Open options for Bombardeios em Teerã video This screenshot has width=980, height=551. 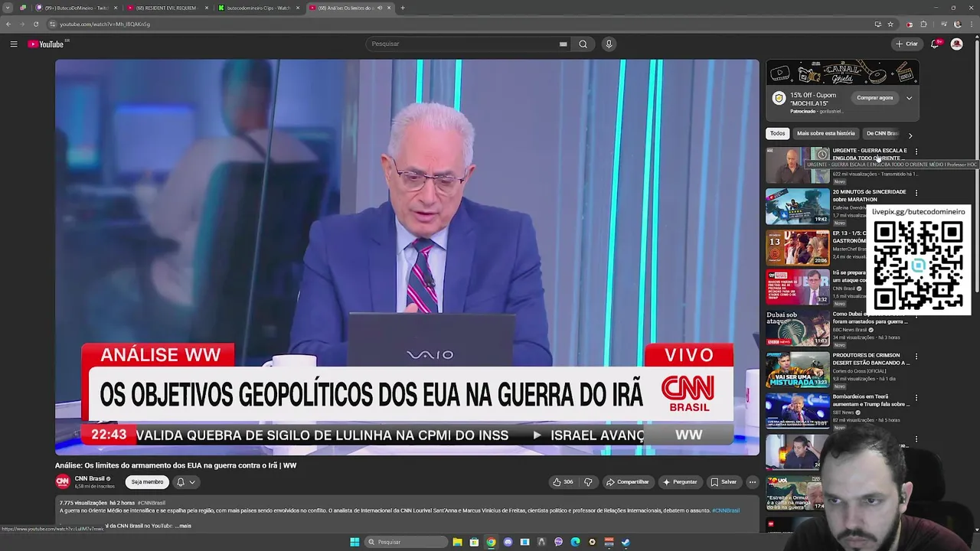coord(916,398)
